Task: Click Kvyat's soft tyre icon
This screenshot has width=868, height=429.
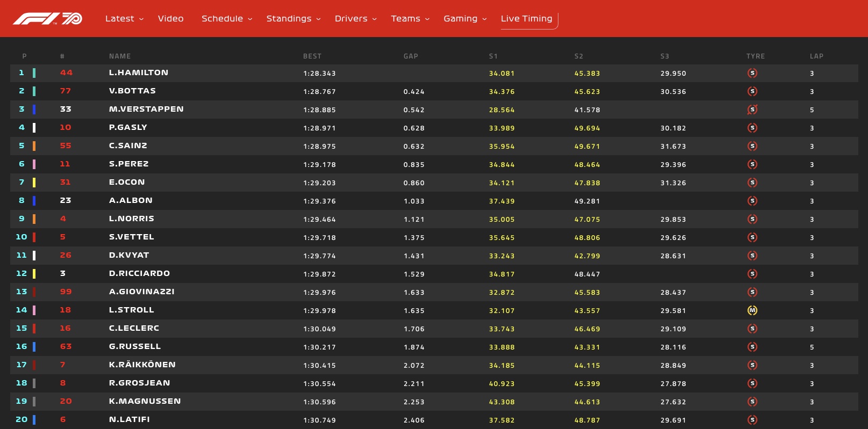Action: click(x=752, y=256)
